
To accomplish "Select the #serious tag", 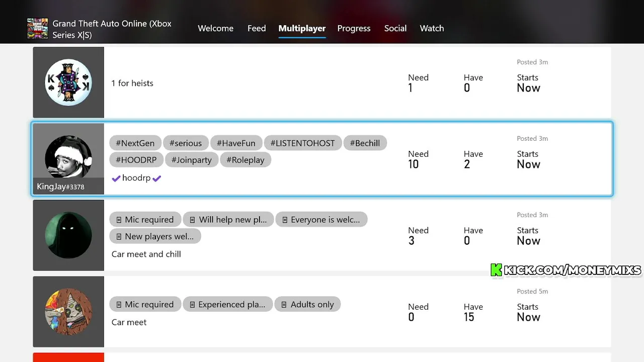I will 186,143.
